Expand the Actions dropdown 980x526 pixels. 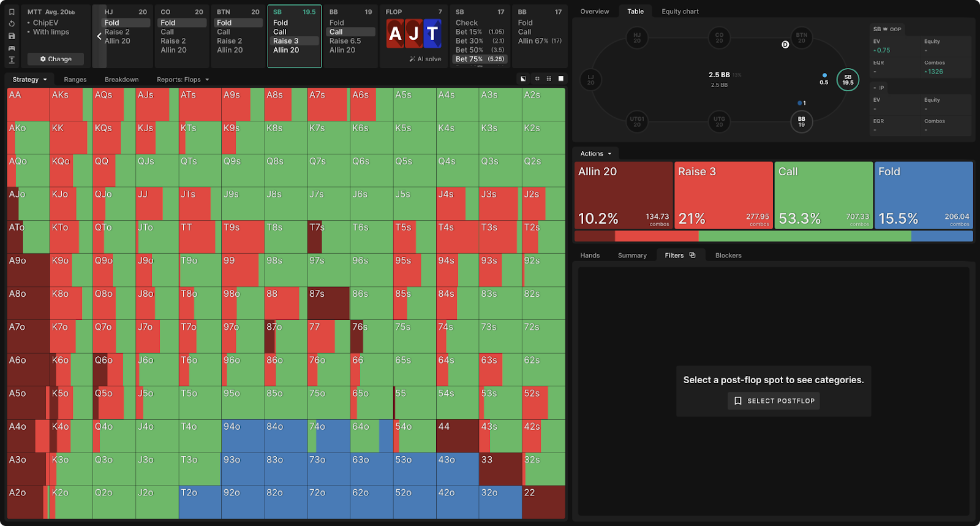point(595,154)
